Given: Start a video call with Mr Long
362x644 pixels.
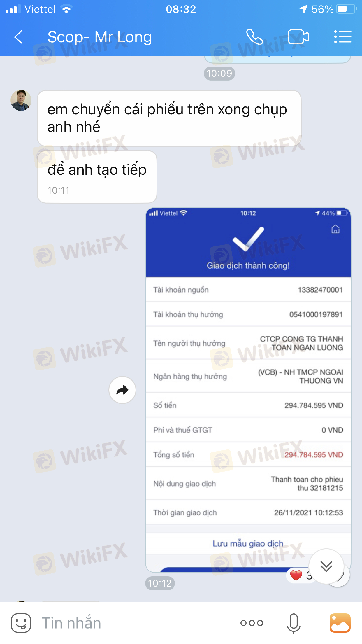Looking at the screenshot, I should click(298, 37).
